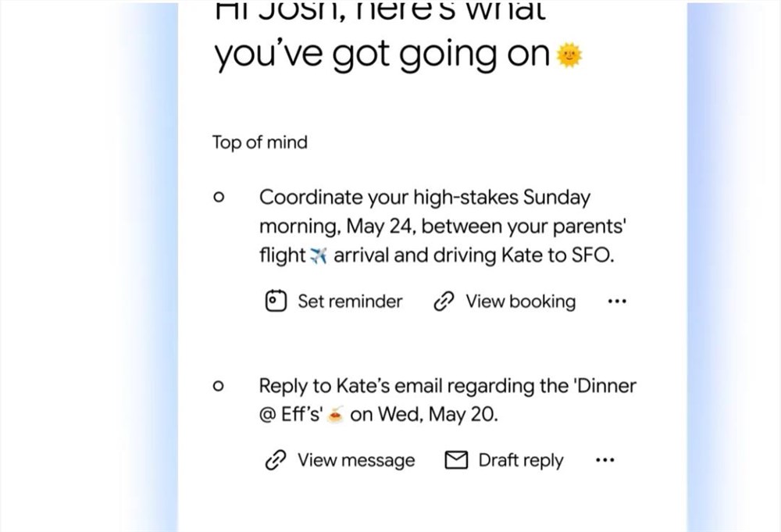Open the View message link text
The height and width of the screenshot is (532, 781).
point(356,460)
